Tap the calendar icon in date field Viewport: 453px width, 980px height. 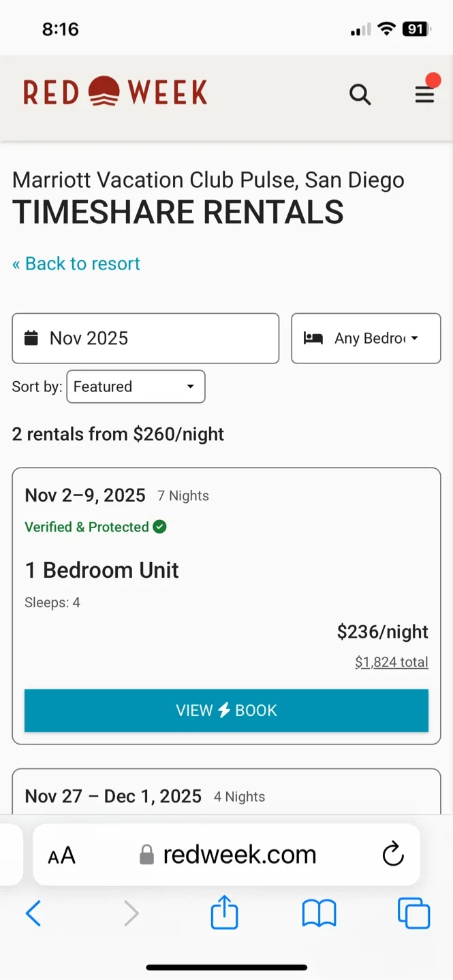pyautogui.click(x=31, y=338)
